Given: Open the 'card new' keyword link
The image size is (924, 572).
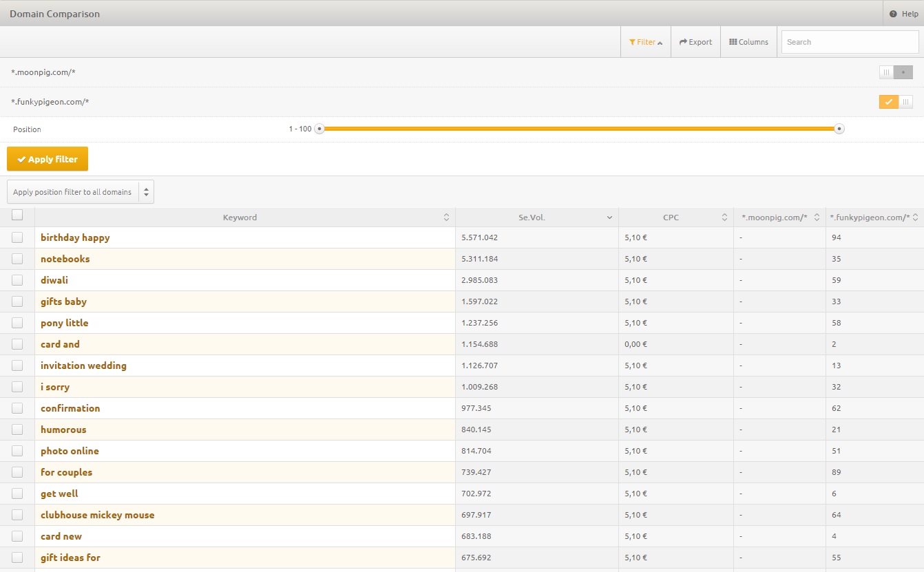Looking at the screenshot, I should pyautogui.click(x=61, y=536).
